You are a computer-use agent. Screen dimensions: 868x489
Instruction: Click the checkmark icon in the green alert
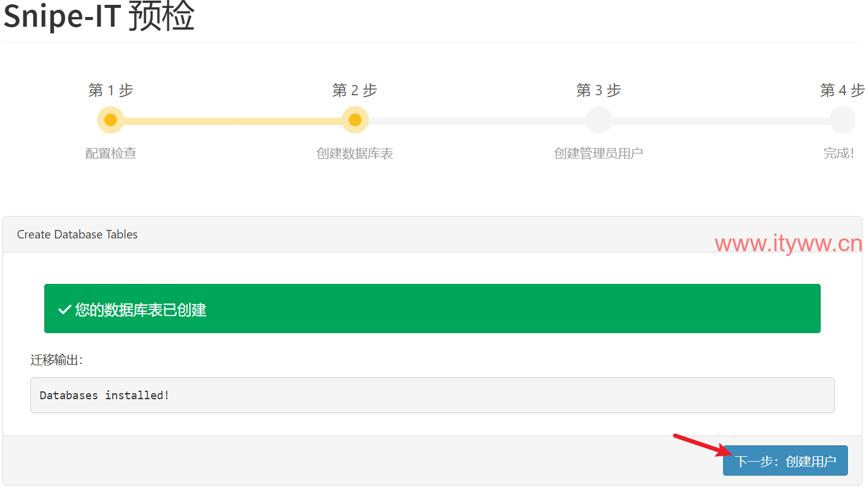point(64,310)
